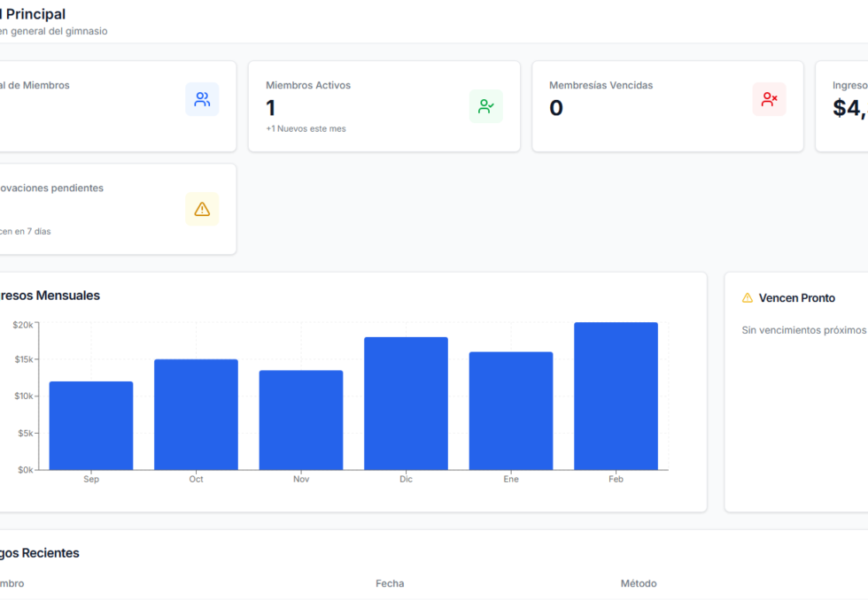The image size is (868, 608).
Task: Click the tallest Feb bar in the chart
Action: (616, 396)
